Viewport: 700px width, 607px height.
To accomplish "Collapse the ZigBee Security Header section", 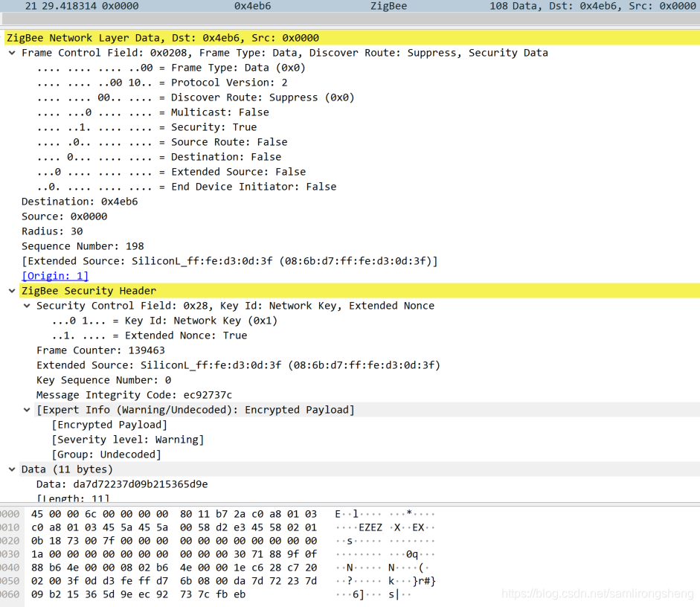I will point(12,290).
